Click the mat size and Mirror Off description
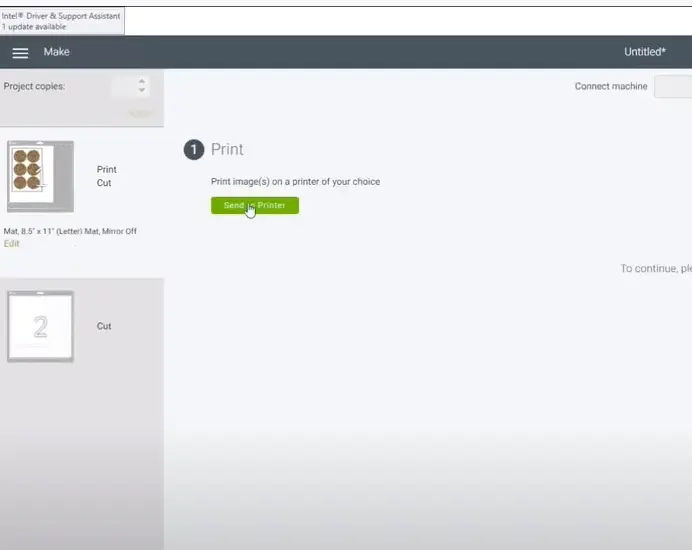 coord(70,231)
